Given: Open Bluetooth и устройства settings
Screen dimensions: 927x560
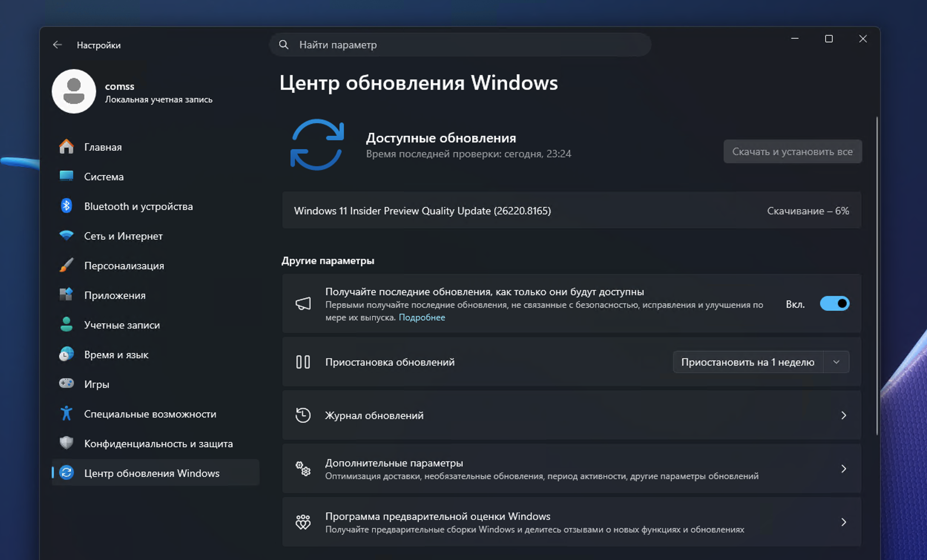Looking at the screenshot, I should pos(67,206).
